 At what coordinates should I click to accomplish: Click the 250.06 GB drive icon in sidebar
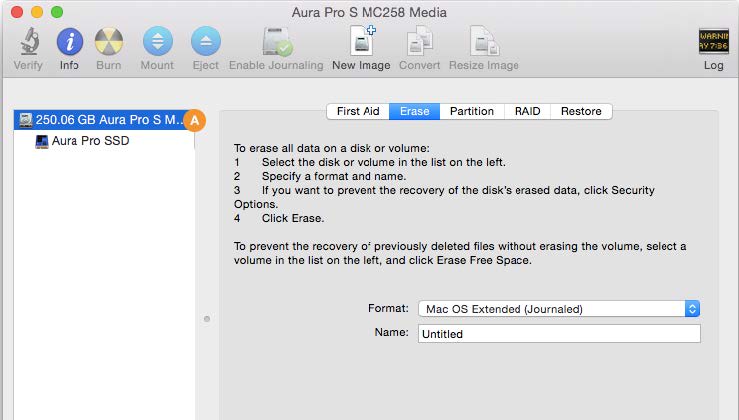25,120
